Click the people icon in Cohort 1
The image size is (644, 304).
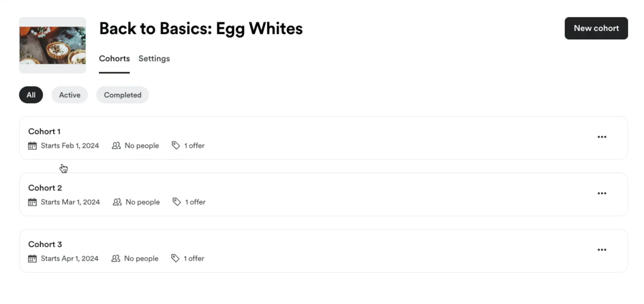[x=116, y=146]
